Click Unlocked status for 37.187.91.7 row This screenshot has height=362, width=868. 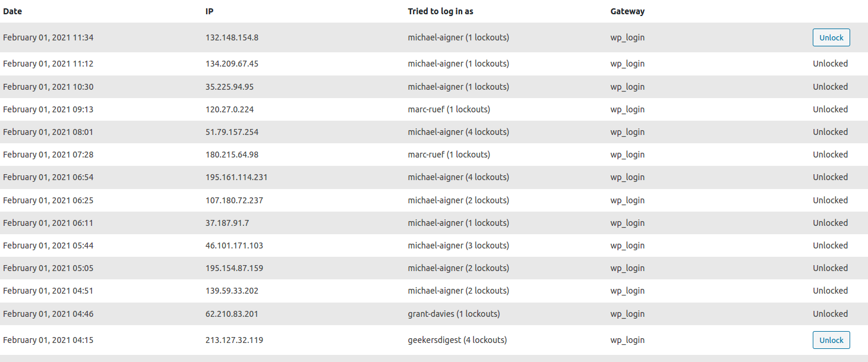tap(830, 223)
